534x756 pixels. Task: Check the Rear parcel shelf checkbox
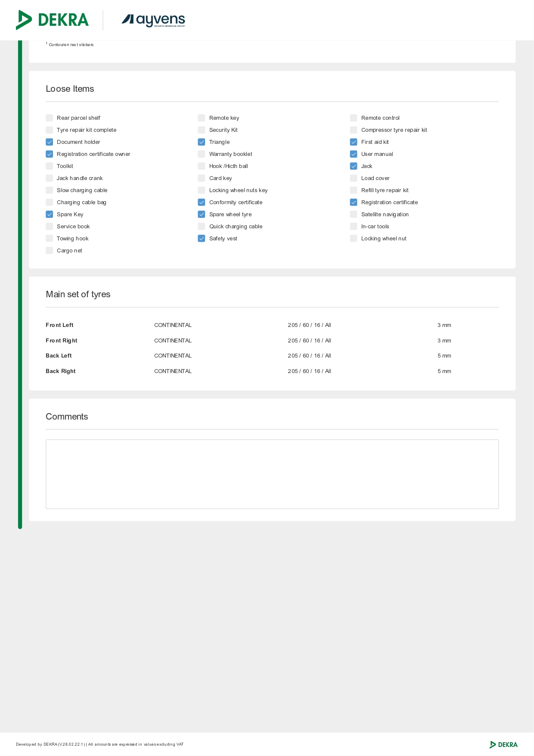(x=50, y=118)
